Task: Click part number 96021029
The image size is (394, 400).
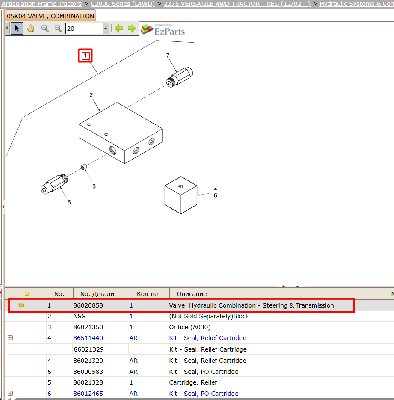Action: pos(88,349)
